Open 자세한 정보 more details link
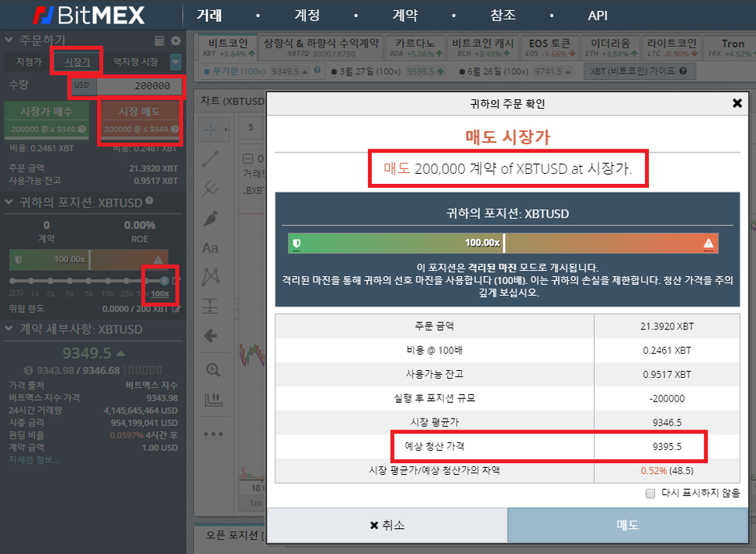The width and height of the screenshot is (756, 554). pos(34,460)
